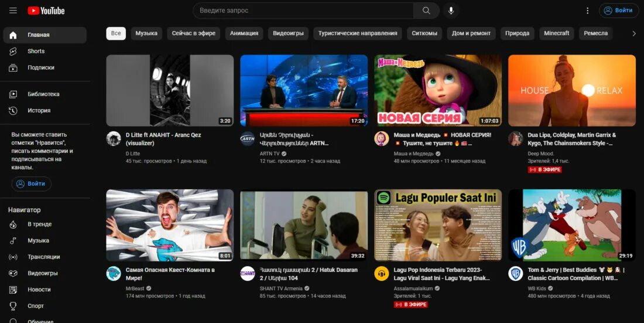Open ARTN TV channel avatar
The height and width of the screenshot is (323, 644).
click(x=247, y=139)
